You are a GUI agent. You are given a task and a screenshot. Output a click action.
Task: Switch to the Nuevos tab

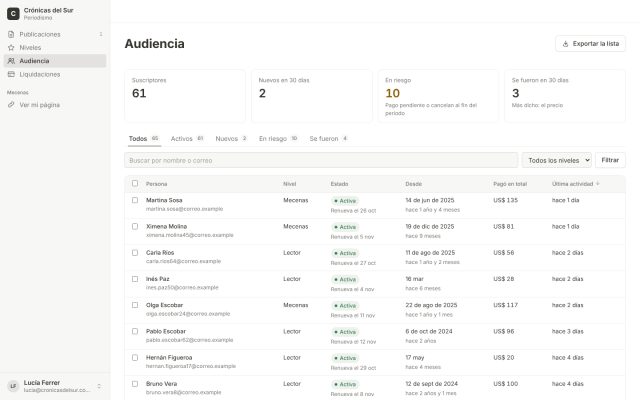(231, 139)
